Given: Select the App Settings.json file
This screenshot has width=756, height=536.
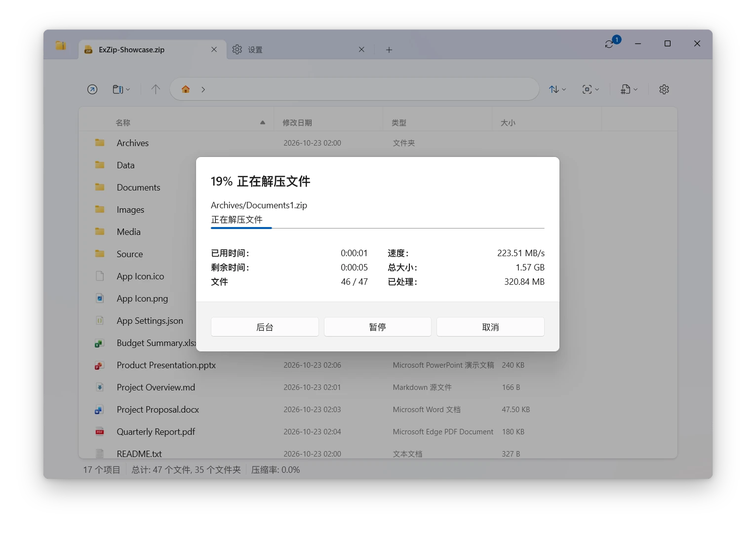Looking at the screenshot, I should point(150,321).
